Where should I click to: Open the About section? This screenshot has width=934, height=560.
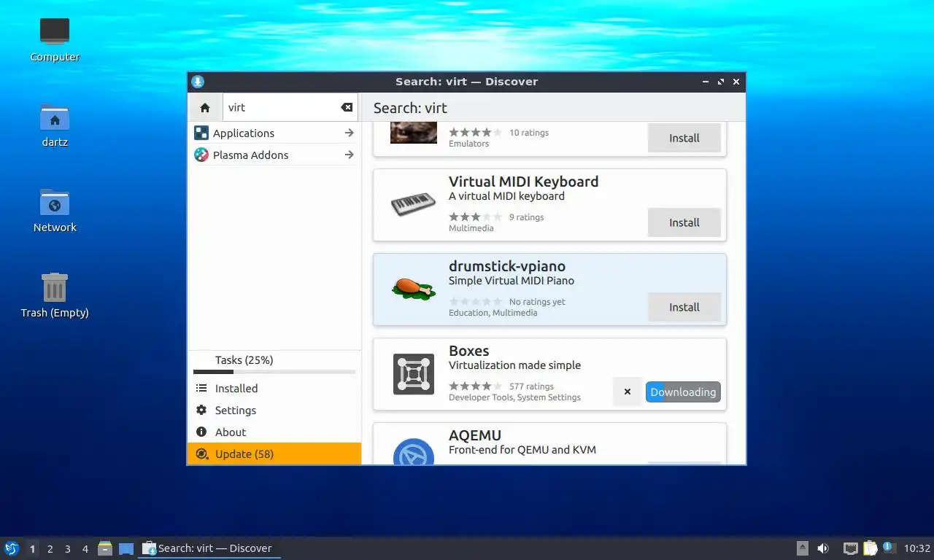(274, 432)
